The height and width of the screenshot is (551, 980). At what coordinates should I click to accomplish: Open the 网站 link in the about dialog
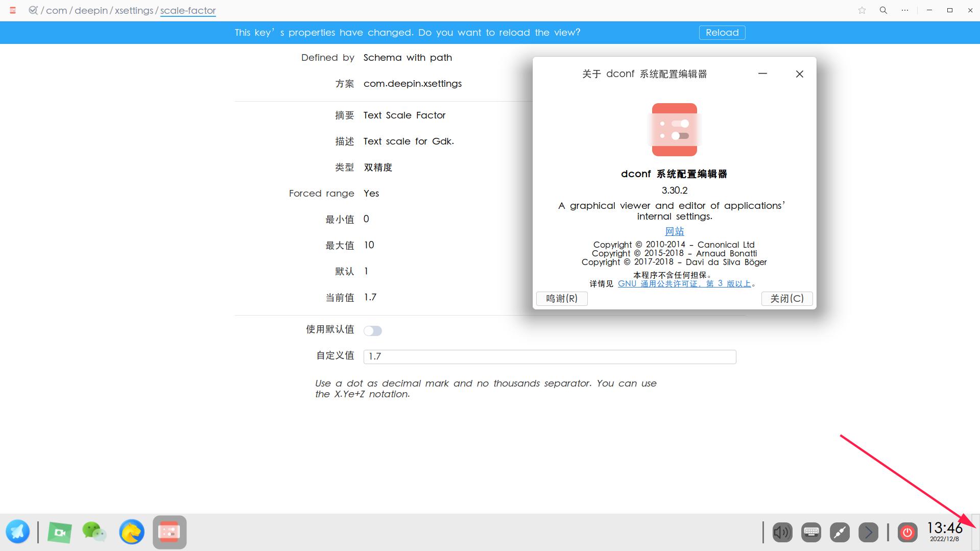pyautogui.click(x=674, y=231)
